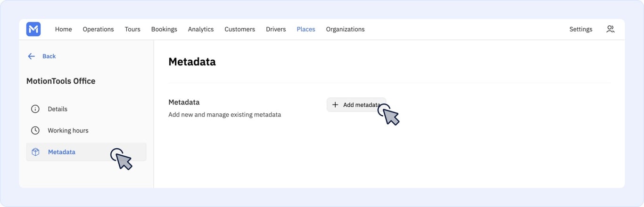Screen dimensions: 644x207
Task: Click the MotionTools logo icon
Action: coord(33,29)
